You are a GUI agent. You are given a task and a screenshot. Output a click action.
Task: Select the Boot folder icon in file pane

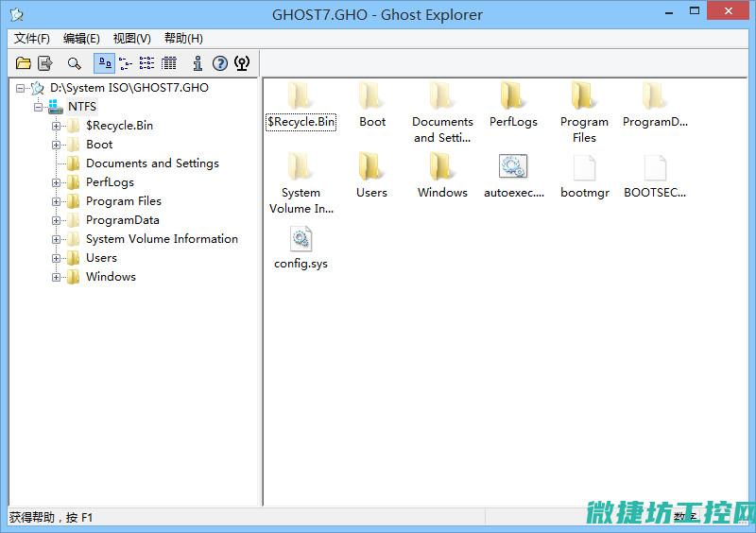click(x=371, y=96)
